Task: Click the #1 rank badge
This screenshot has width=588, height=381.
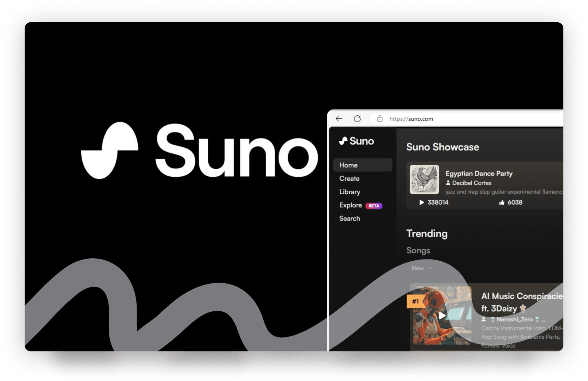Action: pos(416,301)
